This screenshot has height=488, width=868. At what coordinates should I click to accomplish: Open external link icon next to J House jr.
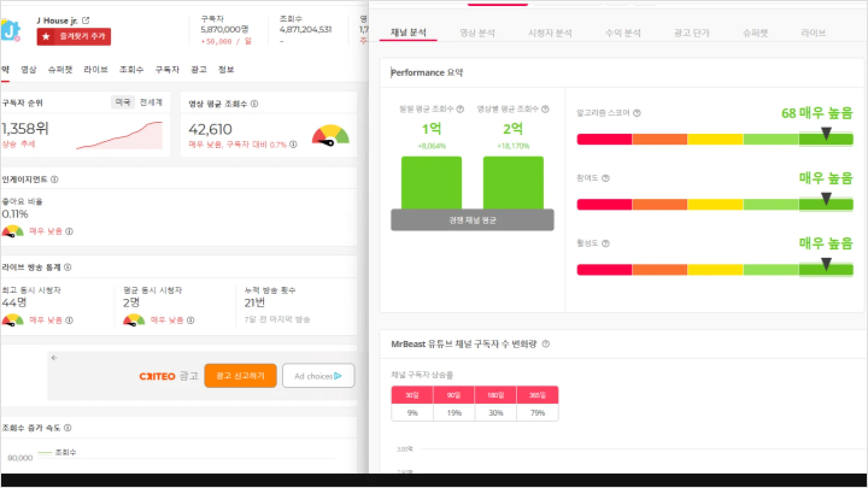coord(86,20)
